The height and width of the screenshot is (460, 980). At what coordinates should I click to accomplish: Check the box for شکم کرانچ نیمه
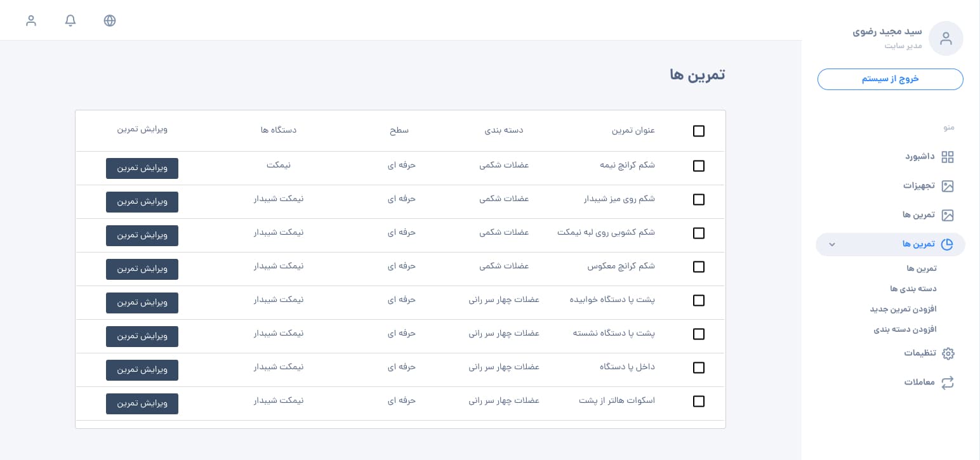(x=699, y=166)
